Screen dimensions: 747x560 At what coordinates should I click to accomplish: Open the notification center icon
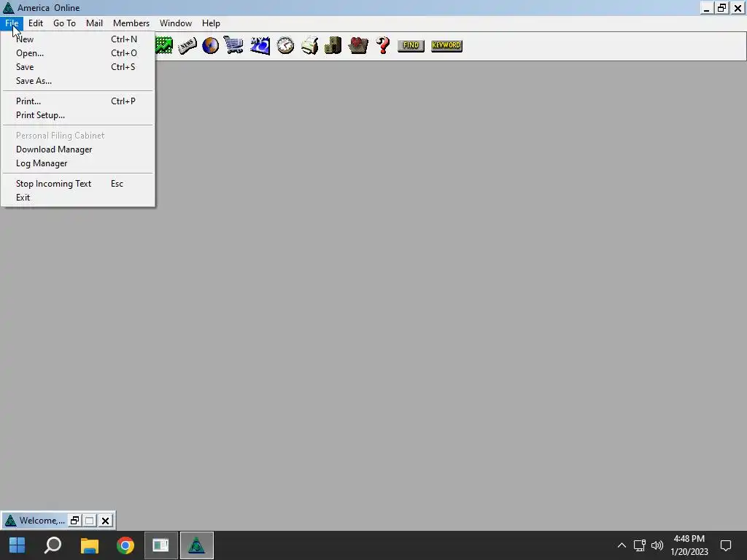point(726,545)
